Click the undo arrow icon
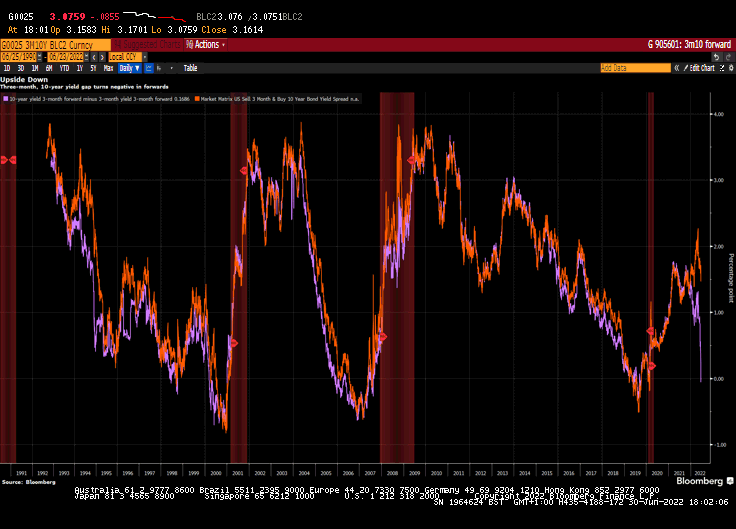This screenshot has height=529, width=736. (716, 57)
